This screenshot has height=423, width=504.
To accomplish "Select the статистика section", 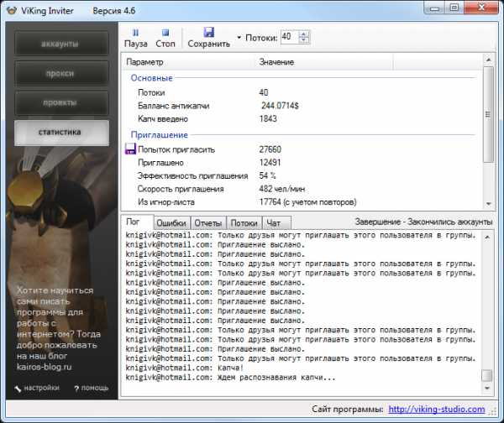I will pyautogui.click(x=61, y=133).
